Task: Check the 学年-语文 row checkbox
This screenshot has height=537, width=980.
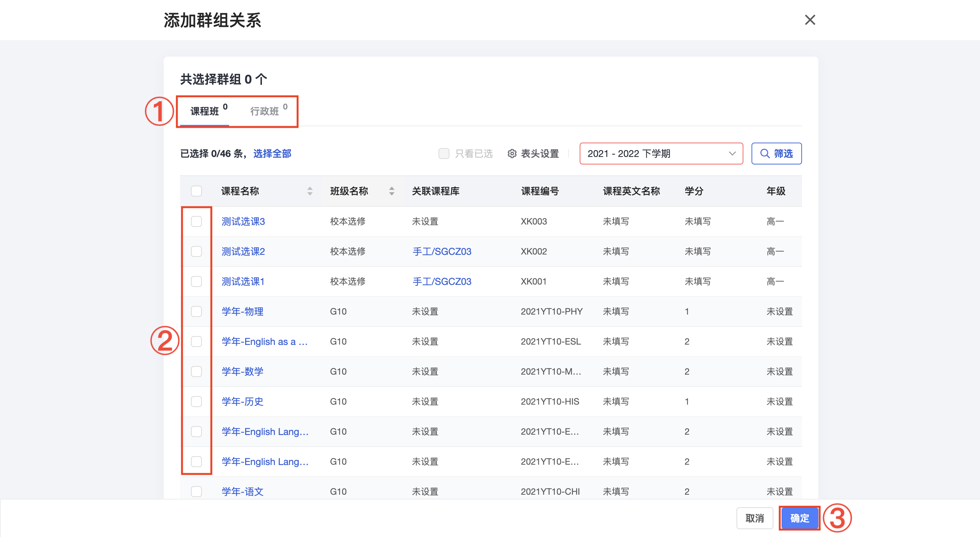Action: coord(196,492)
